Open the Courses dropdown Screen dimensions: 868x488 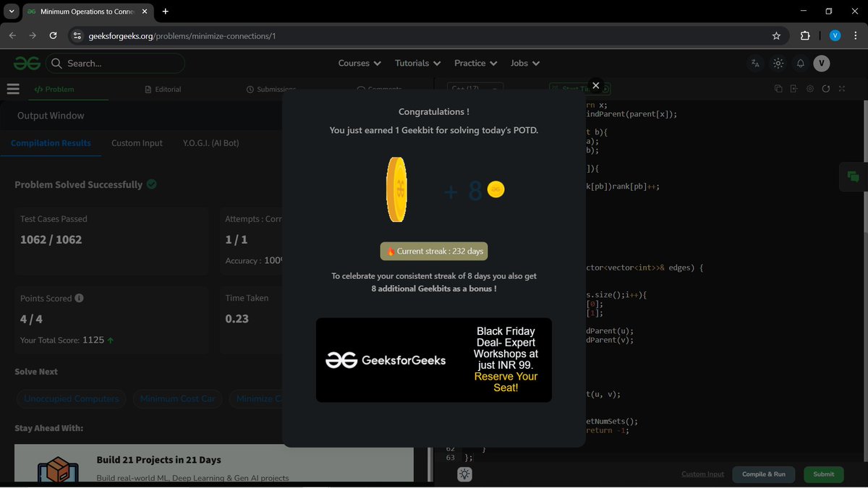(359, 63)
